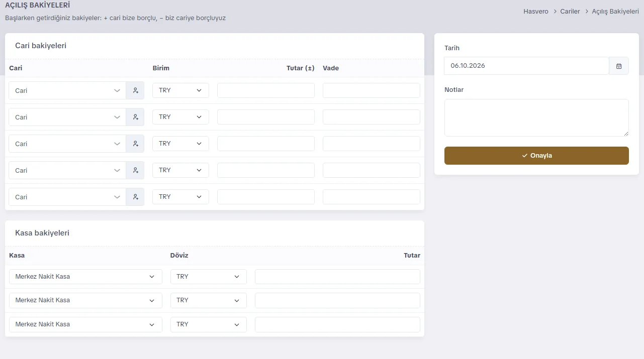This screenshot has height=359, width=644.
Task: Open the first Merkez Nakit Kasa dropdown
Action: pos(85,277)
